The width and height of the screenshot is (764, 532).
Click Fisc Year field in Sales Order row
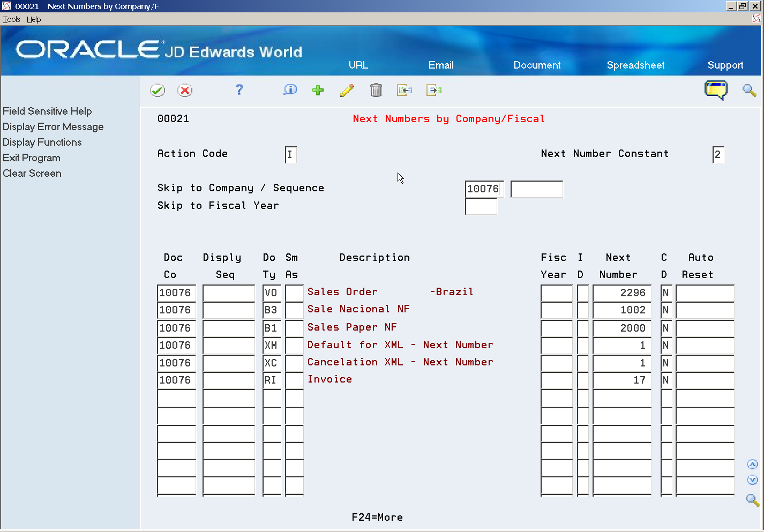557,293
